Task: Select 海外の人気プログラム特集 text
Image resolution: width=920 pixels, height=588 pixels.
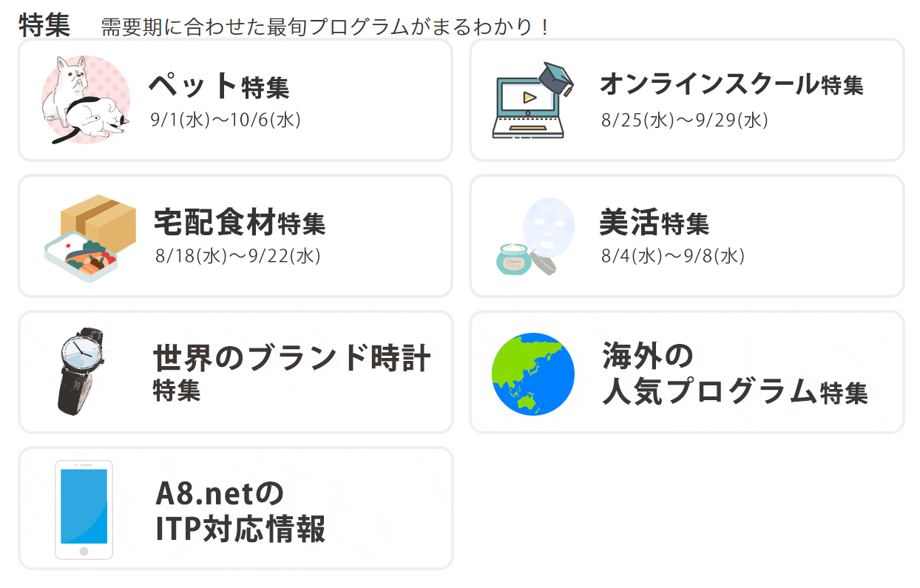Action: [x=734, y=374]
